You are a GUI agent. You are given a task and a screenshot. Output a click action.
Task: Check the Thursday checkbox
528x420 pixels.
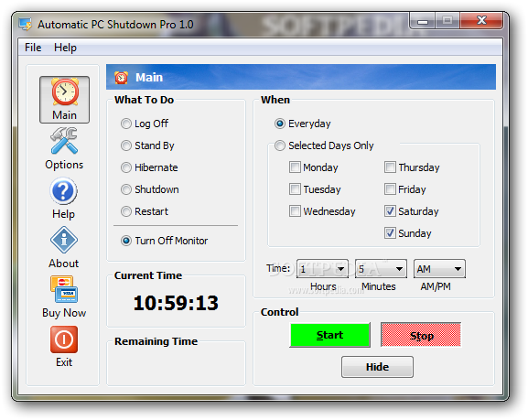point(390,167)
